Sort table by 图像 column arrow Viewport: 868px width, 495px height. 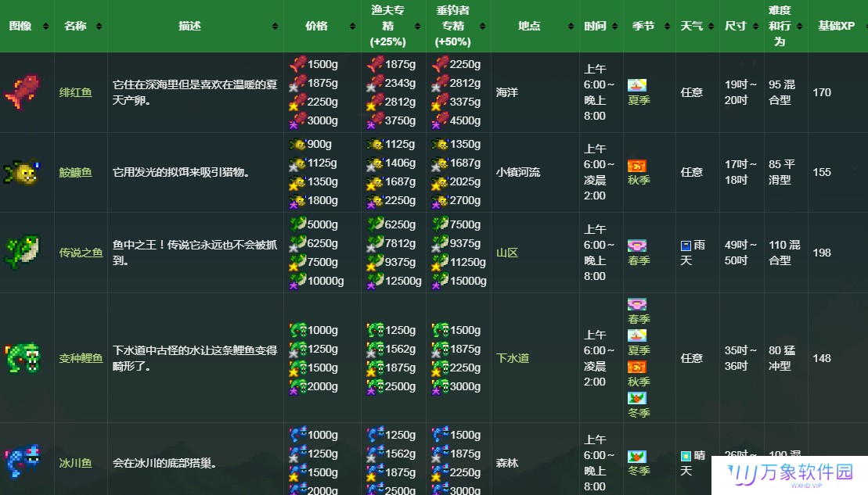(x=46, y=26)
